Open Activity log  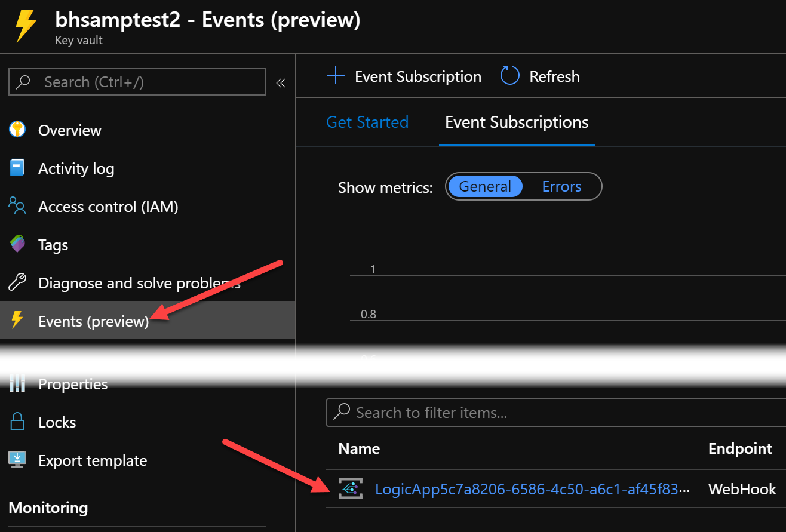(76, 169)
